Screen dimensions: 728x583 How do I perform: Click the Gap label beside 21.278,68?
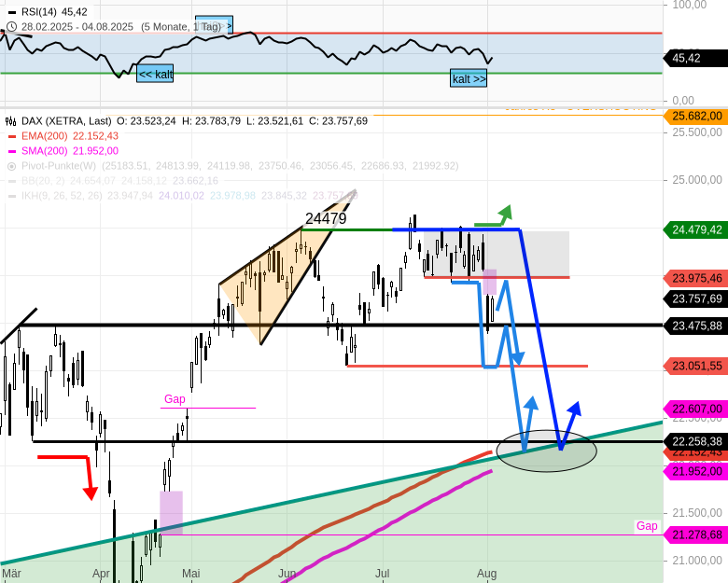(647, 526)
